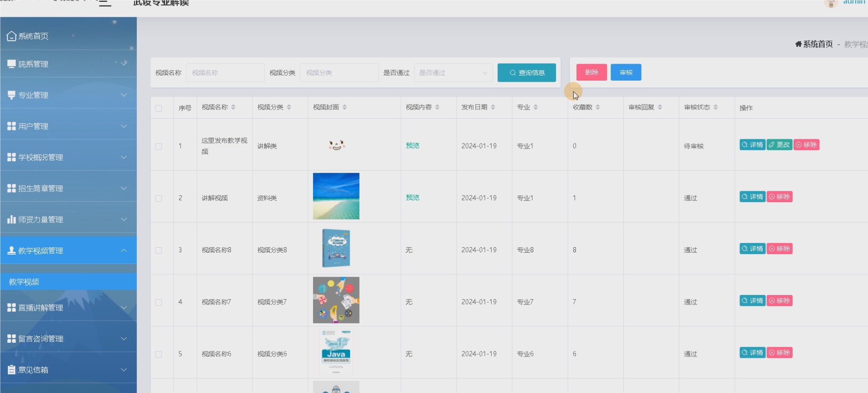Image resolution: width=868 pixels, height=393 pixels.
Task: Click the bar chart icon next to 师资力量管理
Action: (x=11, y=219)
